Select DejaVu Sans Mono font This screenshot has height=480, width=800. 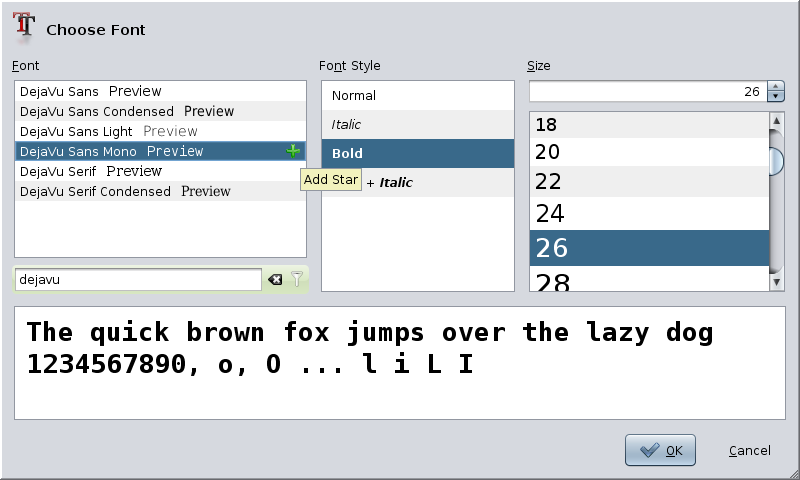[x=160, y=151]
